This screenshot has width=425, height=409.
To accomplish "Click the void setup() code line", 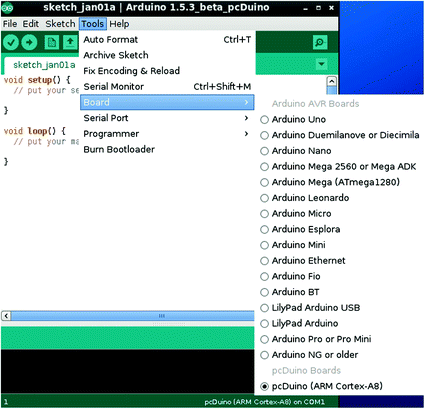I will click(x=37, y=80).
